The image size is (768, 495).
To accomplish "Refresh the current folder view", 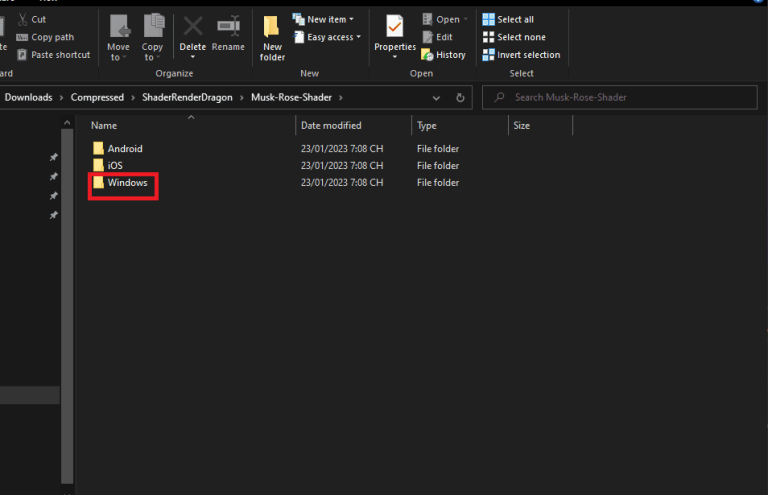I will tap(460, 98).
